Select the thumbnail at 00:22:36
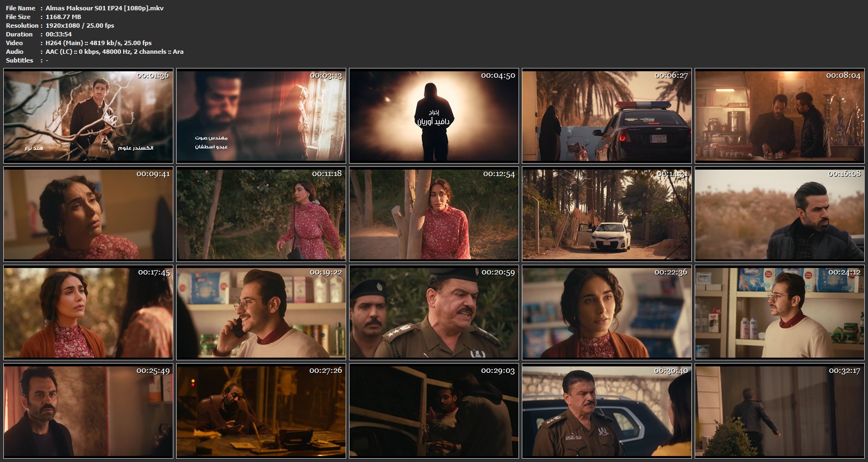The image size is (868, 462). [607, 313]
